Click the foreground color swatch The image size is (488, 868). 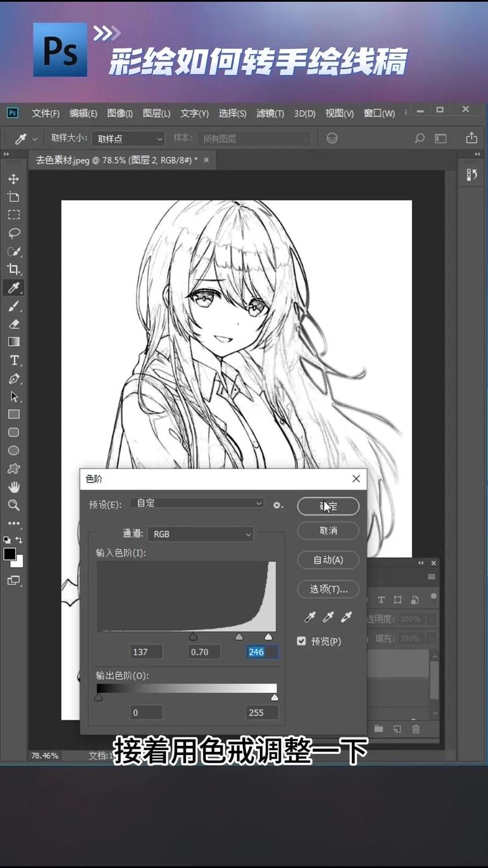click(9, 554)
